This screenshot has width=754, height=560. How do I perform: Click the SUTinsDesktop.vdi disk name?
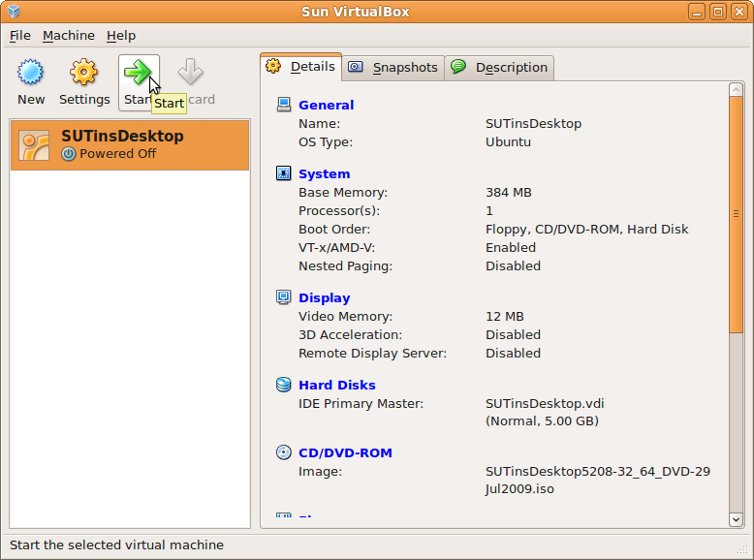point(545,403)
